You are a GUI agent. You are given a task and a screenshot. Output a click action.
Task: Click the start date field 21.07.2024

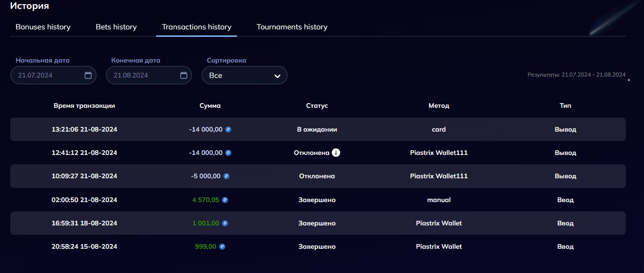tap(47, 75)
